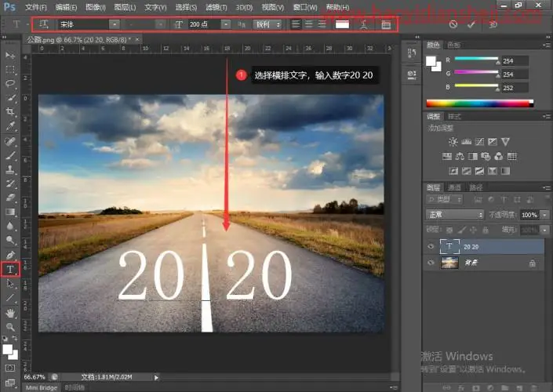Select the Eraser tool
The image size is (553, 392).
click(x=10, y=198)
